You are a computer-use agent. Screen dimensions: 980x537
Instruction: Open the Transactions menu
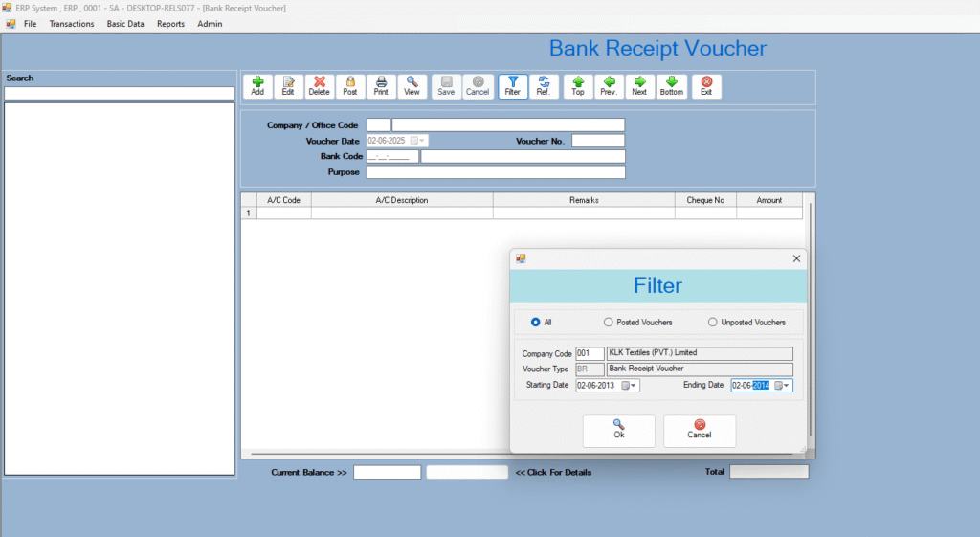pos(72,24)
